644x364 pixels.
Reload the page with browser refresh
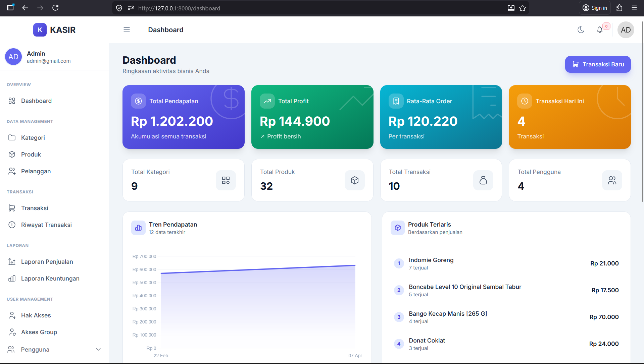[x=55, y=8]
